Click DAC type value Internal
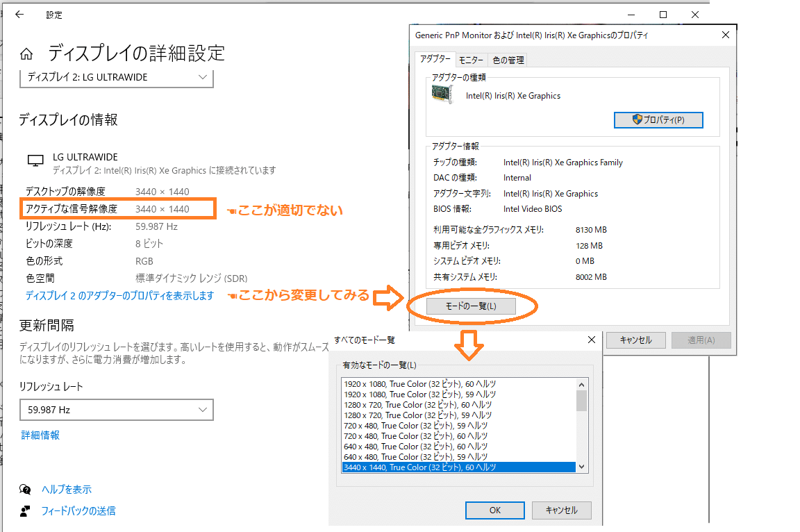800x532 pixels. coord(517,178)
